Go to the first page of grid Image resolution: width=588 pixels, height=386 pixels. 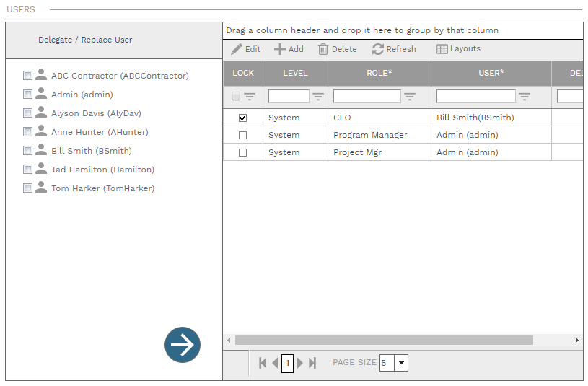click(263, 363)
